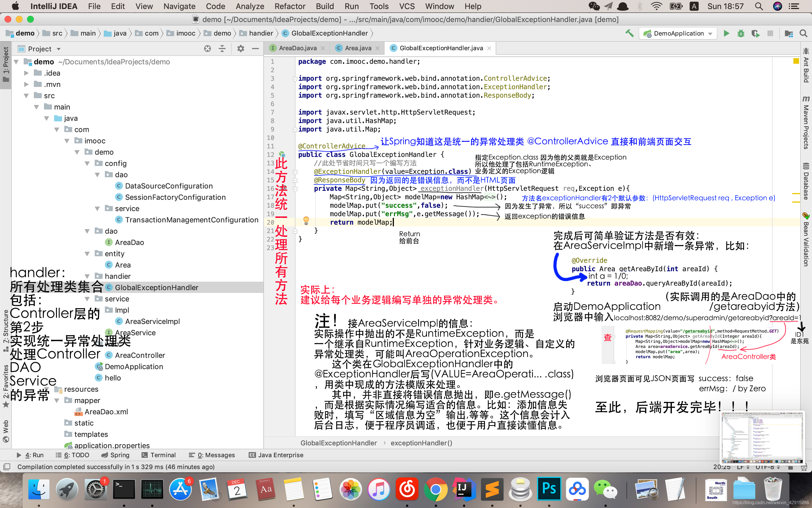Screen dimensions: 812x508
Task: Run with Coverage shield icon
Action: pyautogui.click(x=755, y=33)
